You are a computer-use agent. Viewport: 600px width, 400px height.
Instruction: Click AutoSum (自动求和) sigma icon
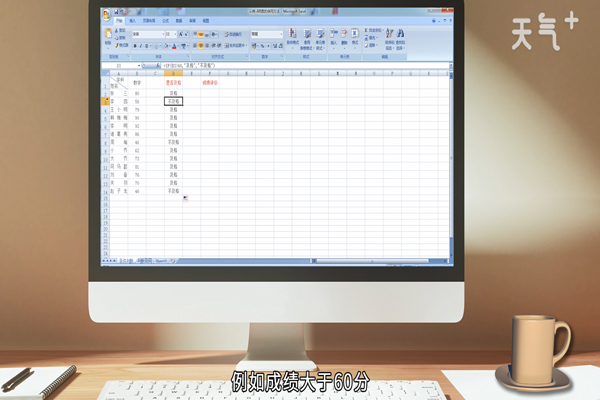[366, 30]
